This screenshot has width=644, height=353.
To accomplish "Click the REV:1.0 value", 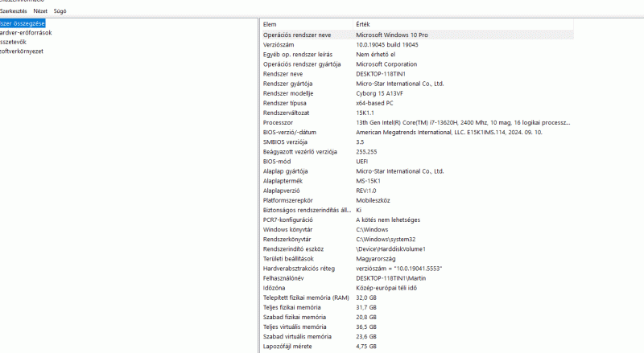I will coord(366,191).
